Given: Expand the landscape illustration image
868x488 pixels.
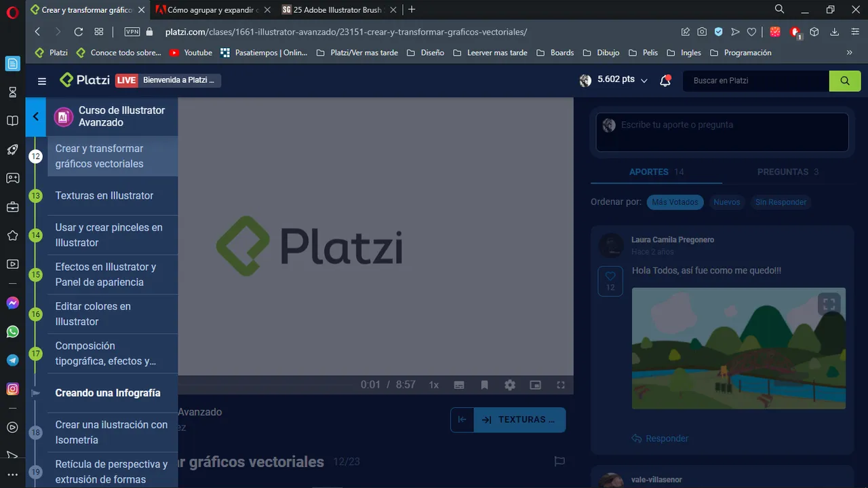Looking at the screenshot, I should [x=829, y=304].
